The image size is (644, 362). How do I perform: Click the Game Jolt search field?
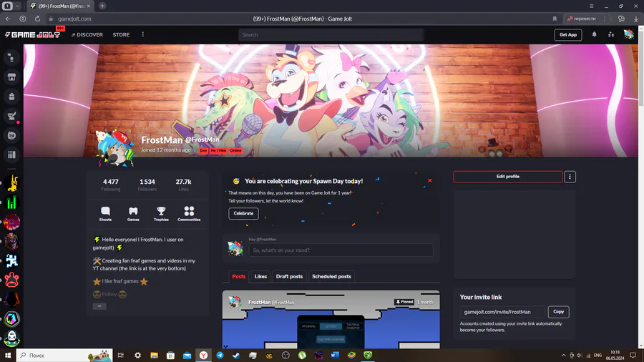click(331, 35)
